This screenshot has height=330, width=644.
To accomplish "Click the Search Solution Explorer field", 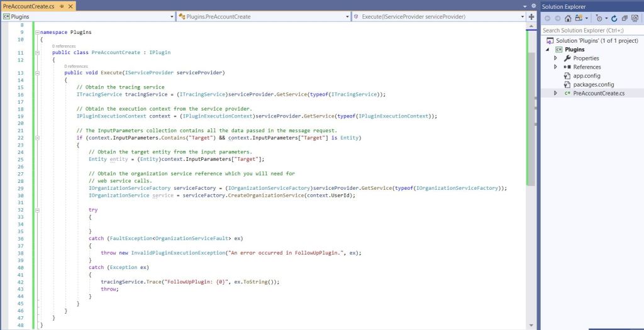I will click(x=588, y=30).
